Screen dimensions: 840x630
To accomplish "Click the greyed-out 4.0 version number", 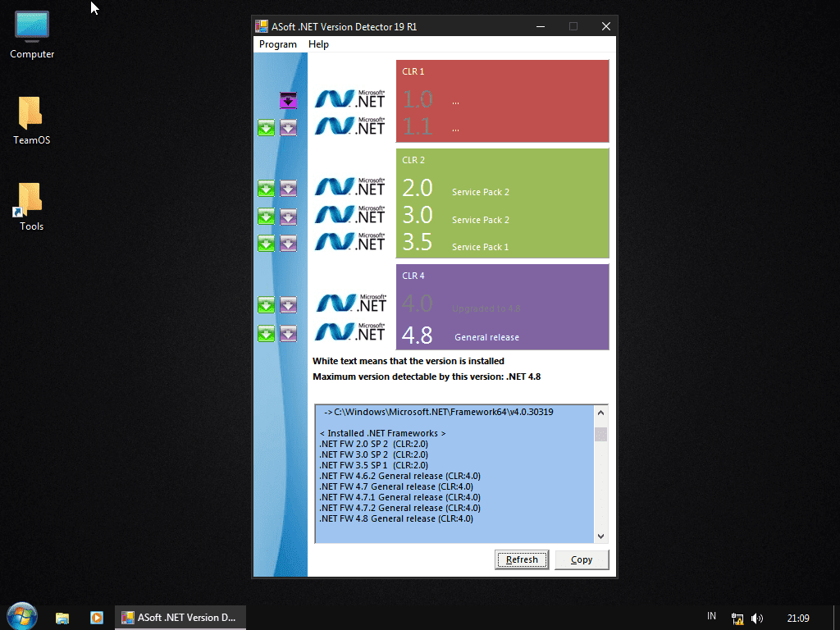I will click(x=418, y=304).
